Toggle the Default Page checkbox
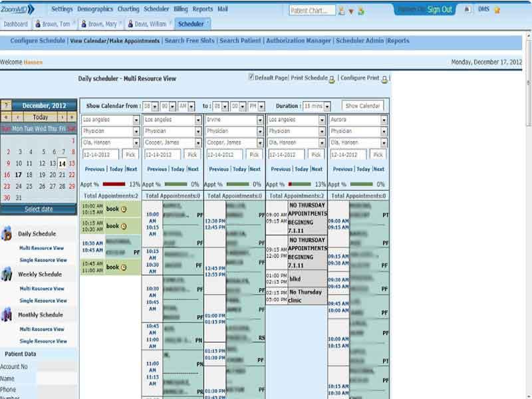Image resolution: width=532 pixels, height=399 pixels. coord(251,77)
